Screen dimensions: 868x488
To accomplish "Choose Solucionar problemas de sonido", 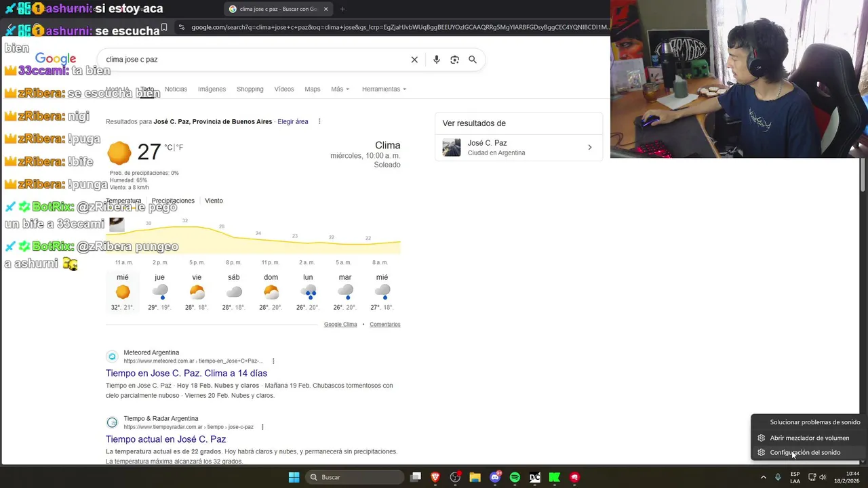I will 808,422.
